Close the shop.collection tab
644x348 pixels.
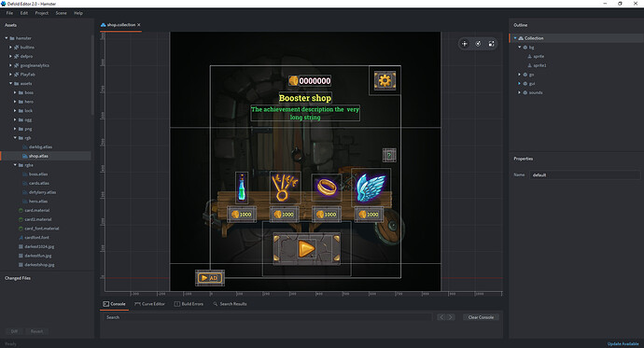pos(139,25)
